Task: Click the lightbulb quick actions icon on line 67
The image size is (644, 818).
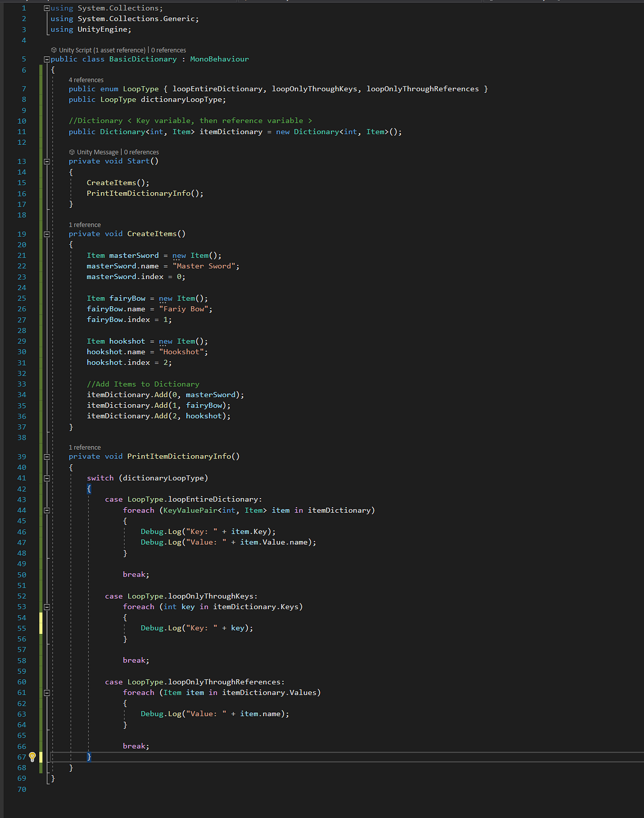Action: click(x=32, y=757)
